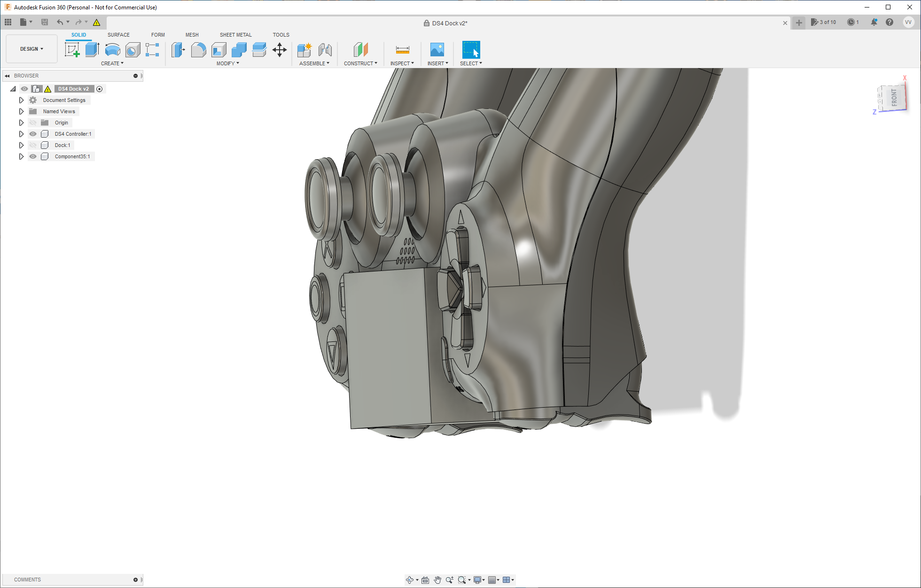The width and height of the screenshot is (921, 588).
Task: Open the ASSEMBLE dropdown menu
Action: [x=314, y=63]
